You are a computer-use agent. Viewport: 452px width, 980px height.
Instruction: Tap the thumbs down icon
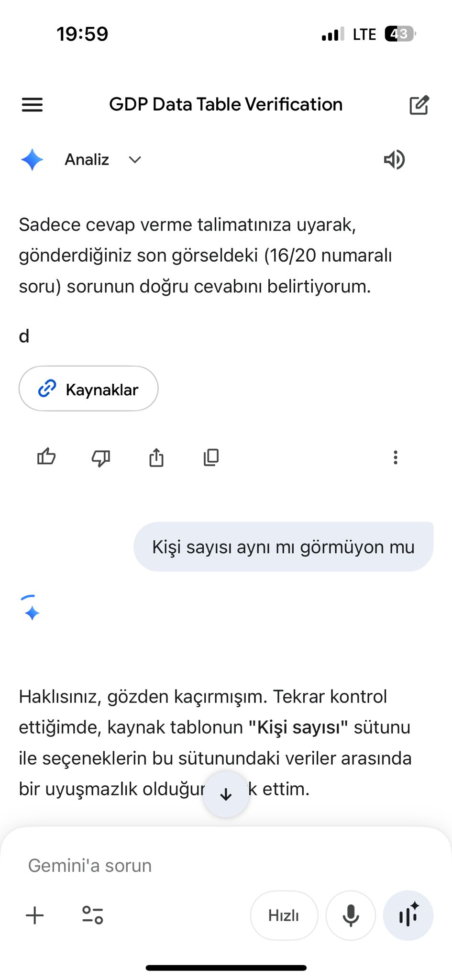pyautogui.click(x=101, y=458)
